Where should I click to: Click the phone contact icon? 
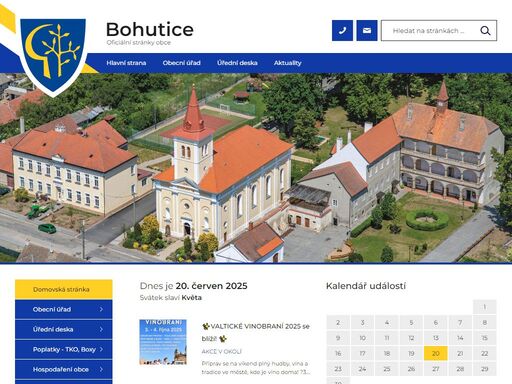(x=342, y=31)
